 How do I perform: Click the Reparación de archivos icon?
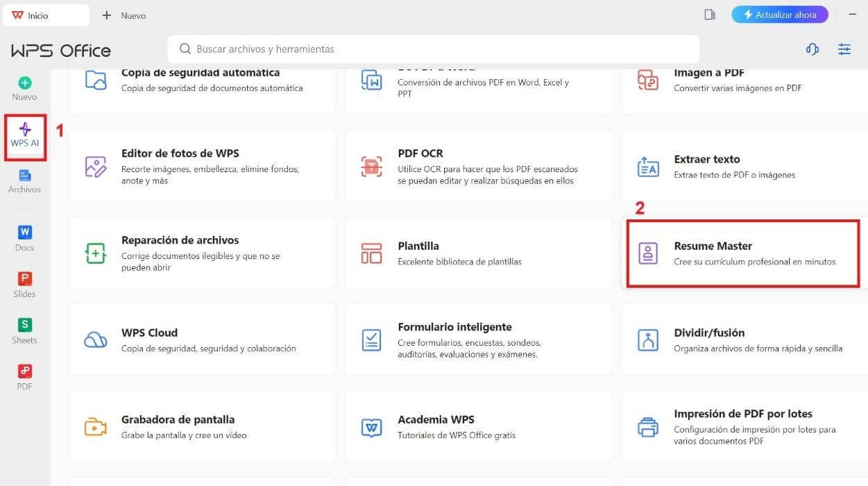pos(96,253)
